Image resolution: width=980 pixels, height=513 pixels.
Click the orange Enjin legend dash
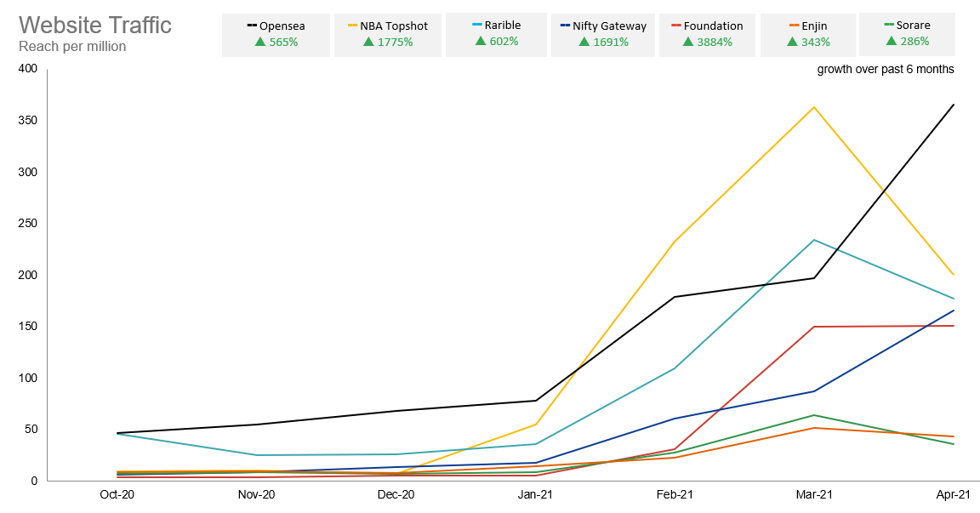click(795, 26)
